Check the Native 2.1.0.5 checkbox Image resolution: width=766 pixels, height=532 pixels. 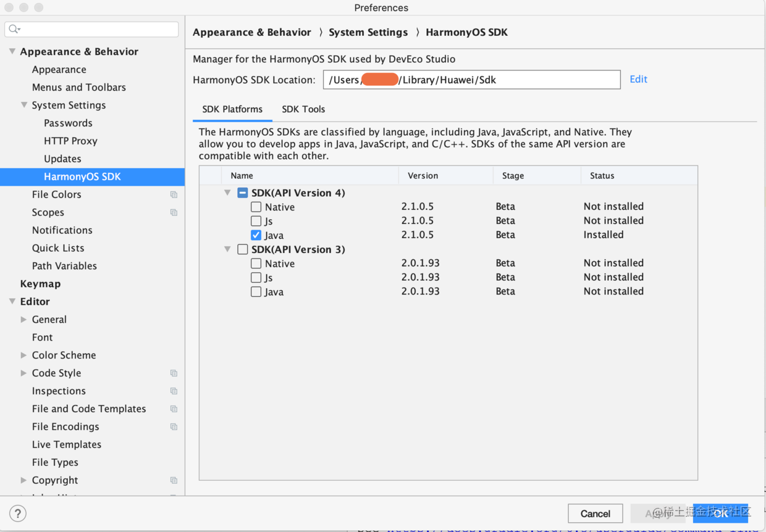(256, 207)
